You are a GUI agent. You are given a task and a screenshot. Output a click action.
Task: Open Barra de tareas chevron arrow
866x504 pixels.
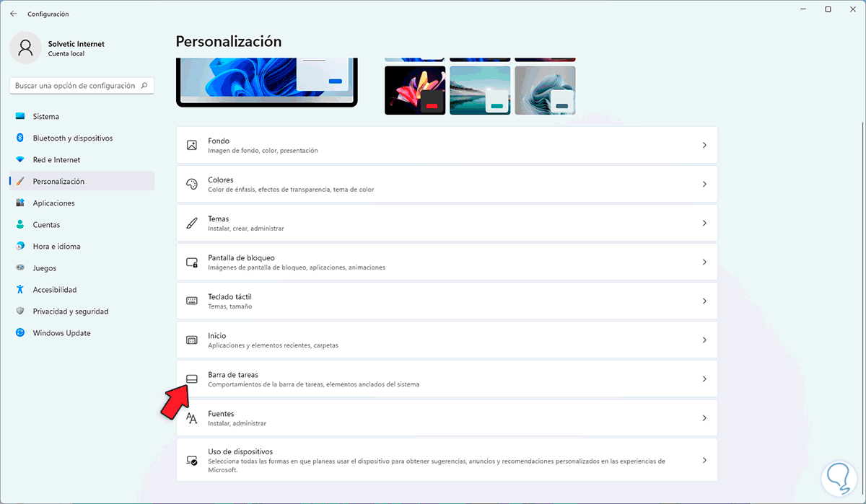pos(704,379)
